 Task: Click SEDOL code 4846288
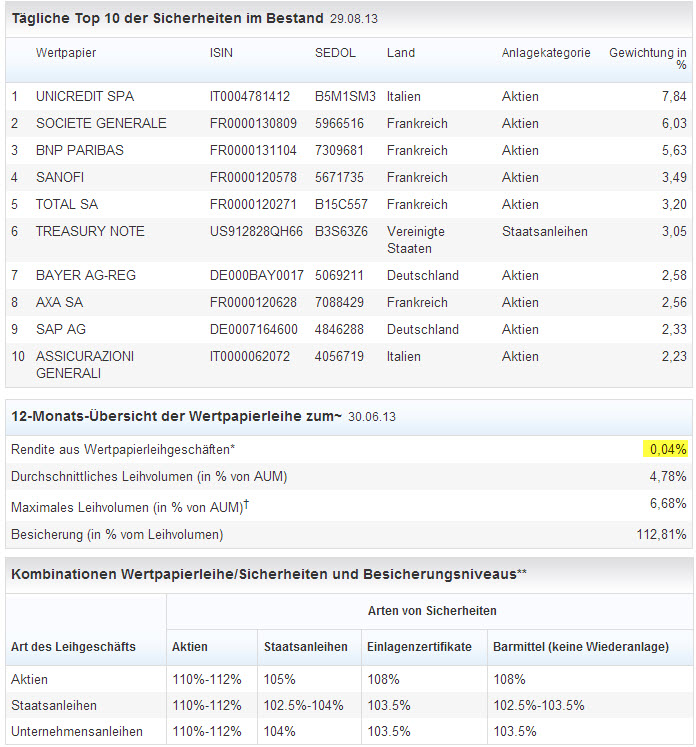339,330
